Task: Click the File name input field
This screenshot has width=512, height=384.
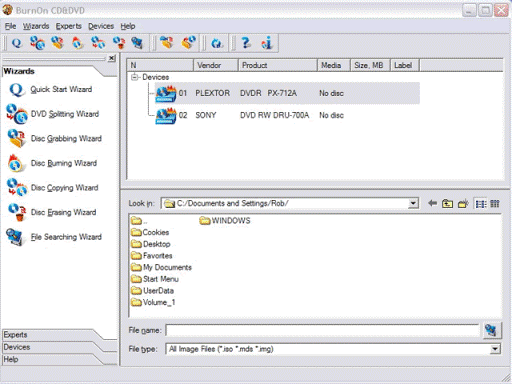Action: [322, 330]
